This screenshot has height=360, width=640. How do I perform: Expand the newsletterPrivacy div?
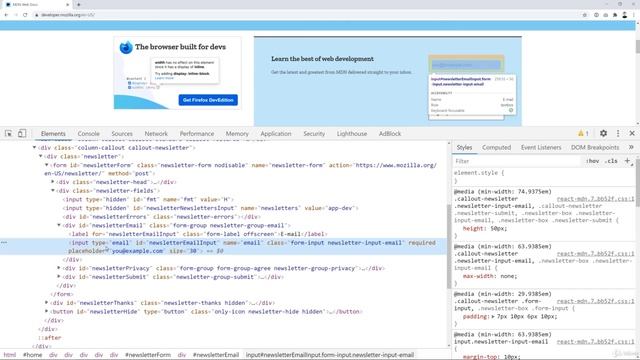tap(59, 268)
